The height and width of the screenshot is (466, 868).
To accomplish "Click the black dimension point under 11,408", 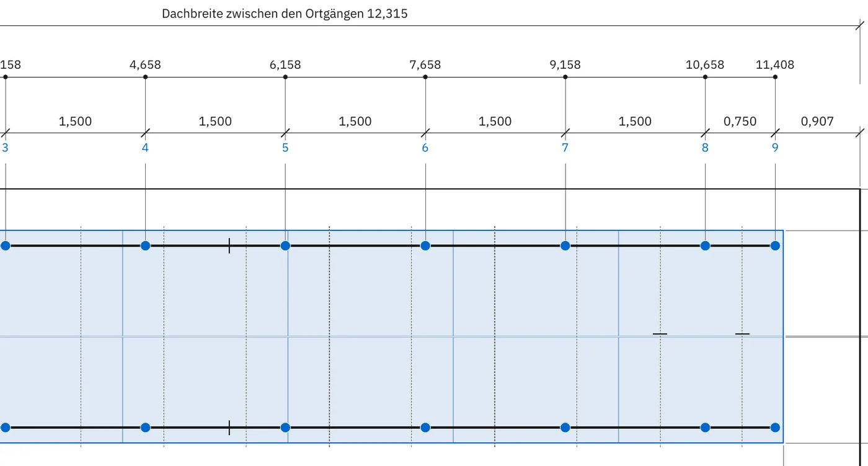I will 775,77.
